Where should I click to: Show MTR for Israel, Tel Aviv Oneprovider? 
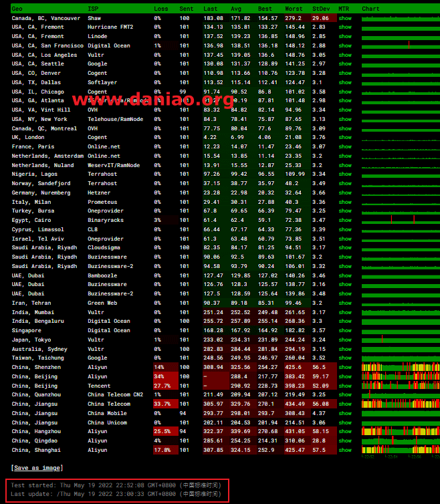click(x=345, y=239)
